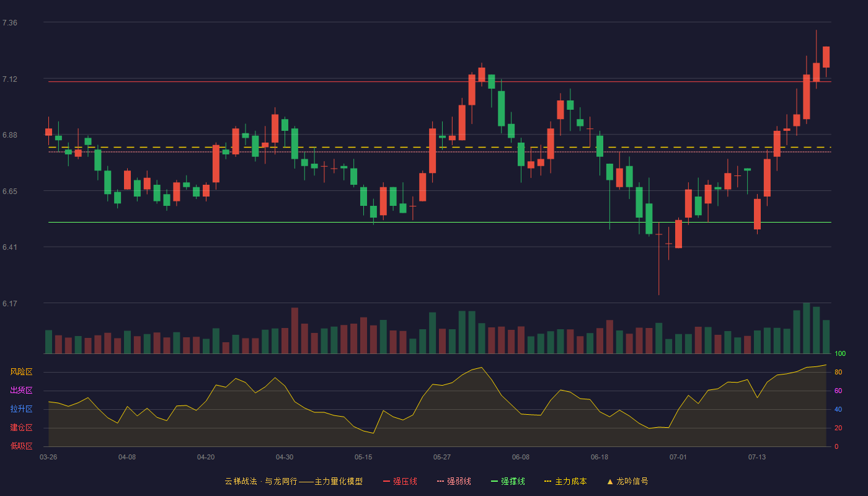Click the tallest green volume bar at right
This screenshot has height=496, width=868.
coord(806,328)
